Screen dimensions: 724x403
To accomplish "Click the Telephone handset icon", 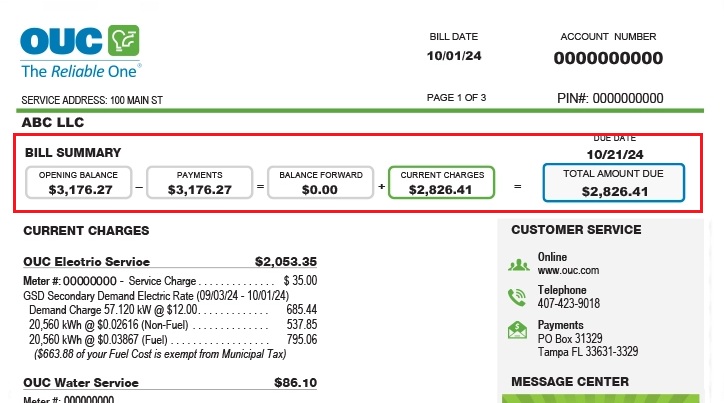I will tap(517, 297).
